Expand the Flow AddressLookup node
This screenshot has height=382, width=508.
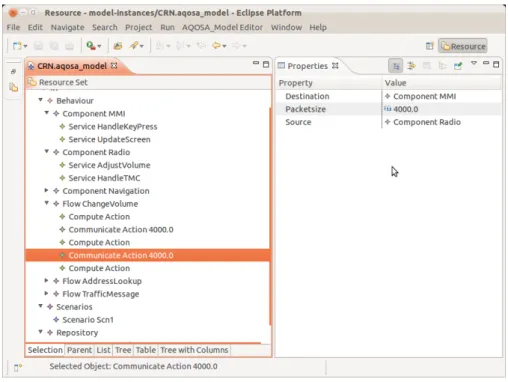(47, 281)
